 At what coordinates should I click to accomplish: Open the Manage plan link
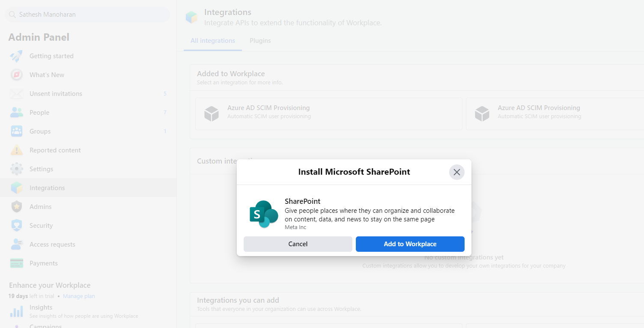79,296
